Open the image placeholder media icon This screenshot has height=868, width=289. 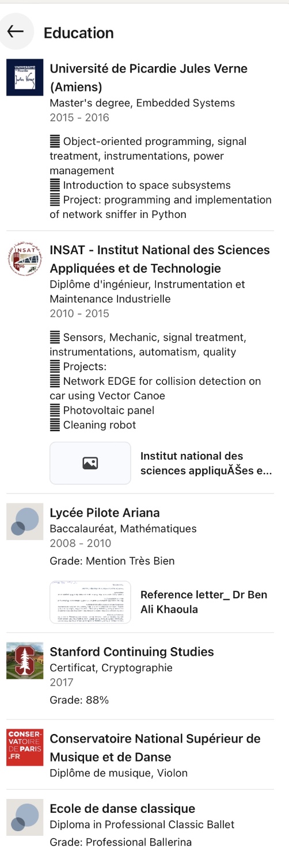90,463
